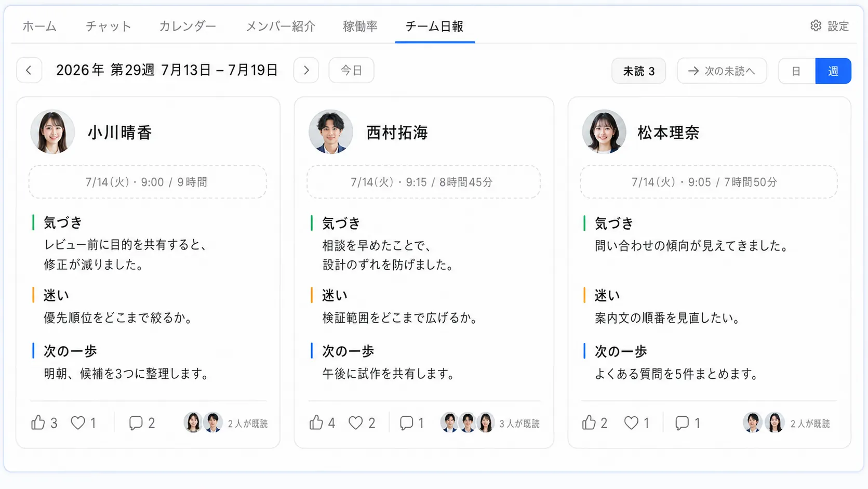Switch to 日 view
Viewport: 868px width, 489px height.
(x=796, y=71)
